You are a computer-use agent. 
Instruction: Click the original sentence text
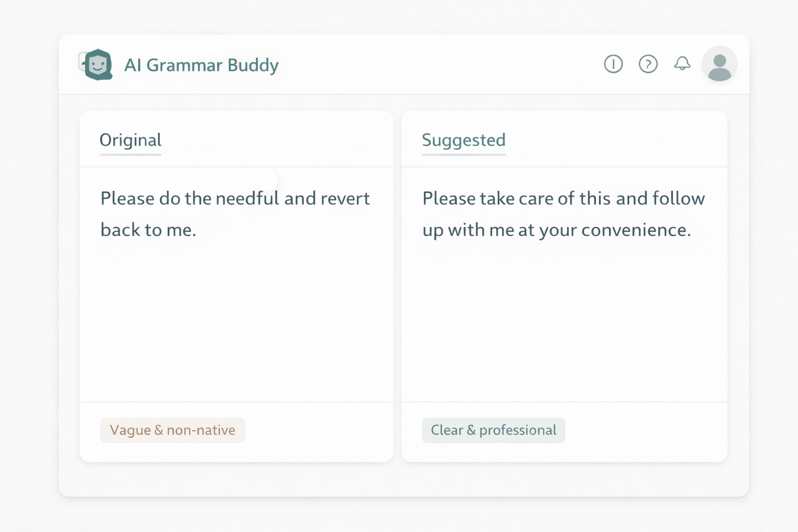pos(235,214)
